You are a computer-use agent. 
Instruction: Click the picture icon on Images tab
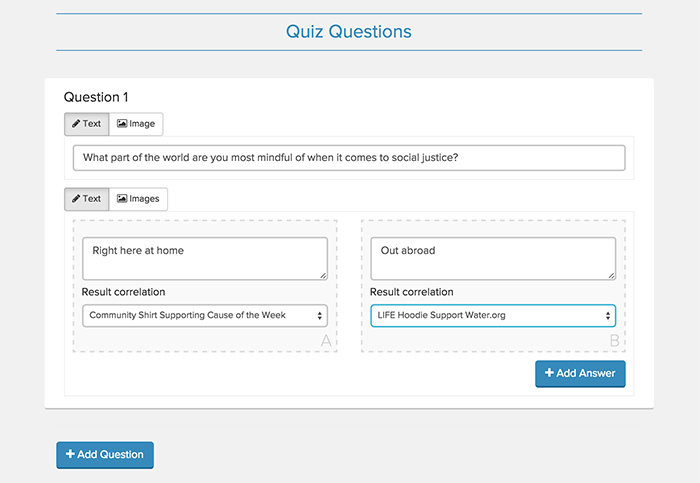point(122,198)
